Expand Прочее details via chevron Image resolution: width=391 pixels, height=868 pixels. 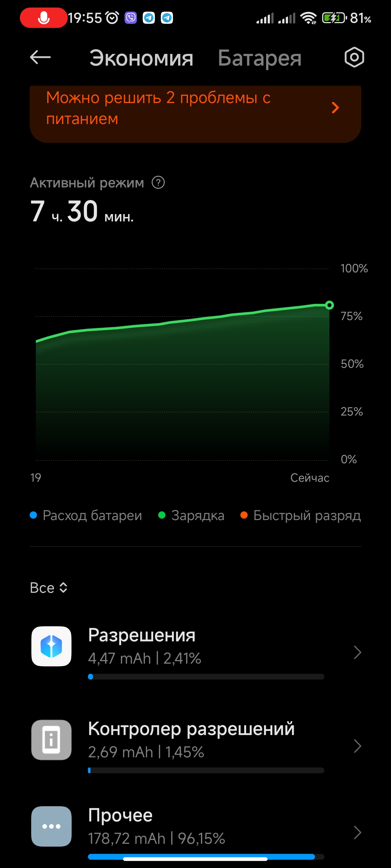(x=357, y=832)
